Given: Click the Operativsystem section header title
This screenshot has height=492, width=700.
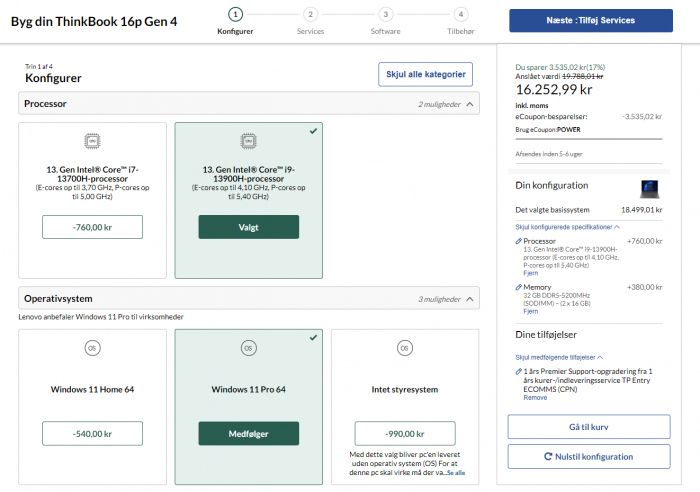Looking at the screenshot, I should coord(58,299).
